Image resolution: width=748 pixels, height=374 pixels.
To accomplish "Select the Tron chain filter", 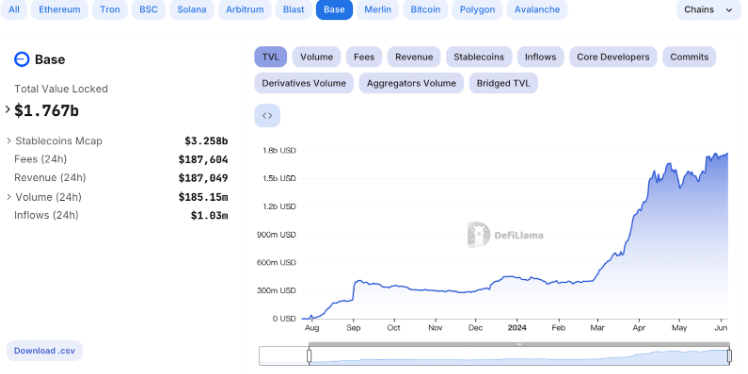I will click(x=110, y=10).
